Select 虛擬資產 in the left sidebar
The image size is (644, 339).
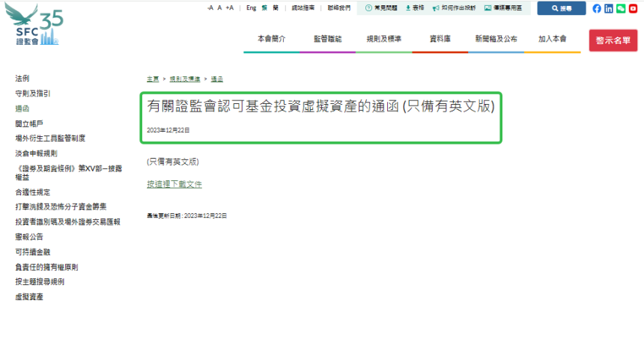(x=29, y=297)
